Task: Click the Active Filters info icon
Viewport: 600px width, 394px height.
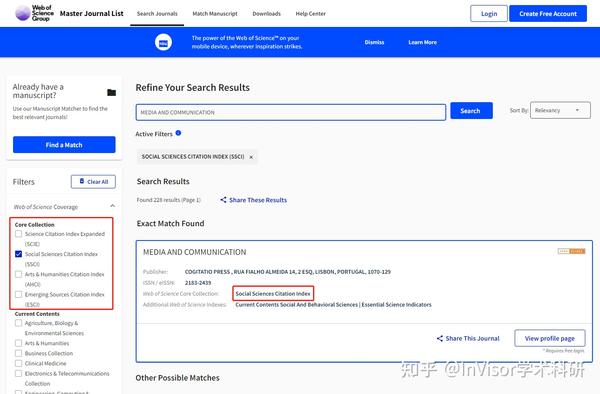Action: tap(178, 133)
